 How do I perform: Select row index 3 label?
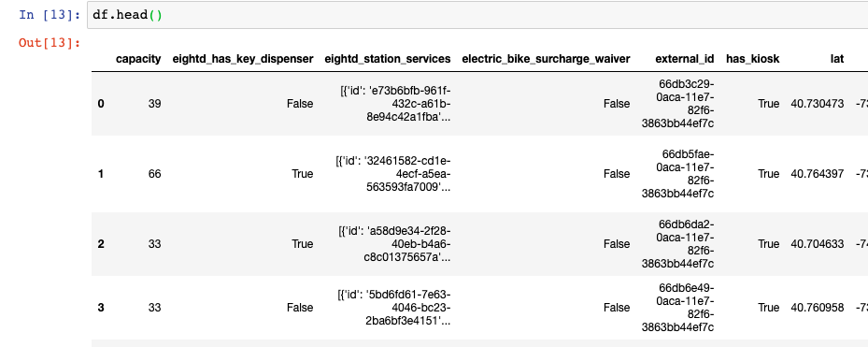(101, 308)
